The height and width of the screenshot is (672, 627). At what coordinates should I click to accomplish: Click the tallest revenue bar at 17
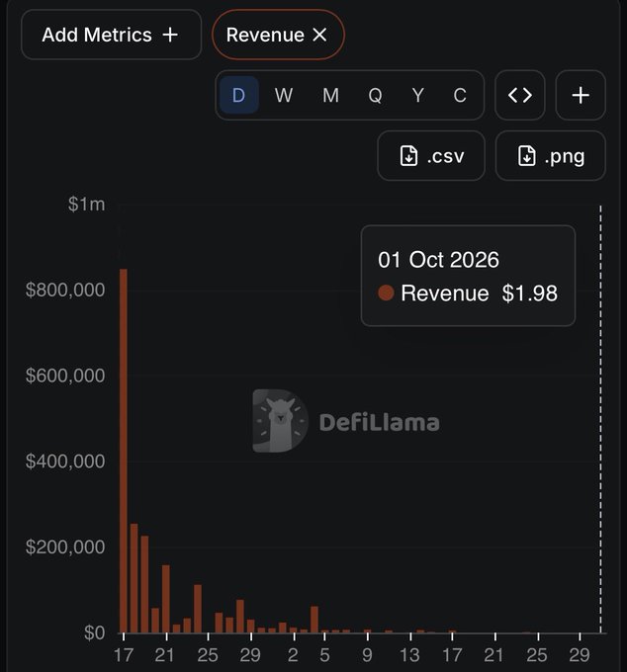(124, 451)
